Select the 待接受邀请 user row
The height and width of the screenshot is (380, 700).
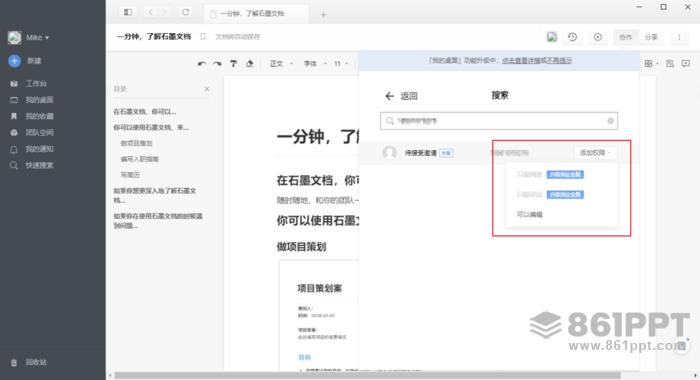pos(499,153)
